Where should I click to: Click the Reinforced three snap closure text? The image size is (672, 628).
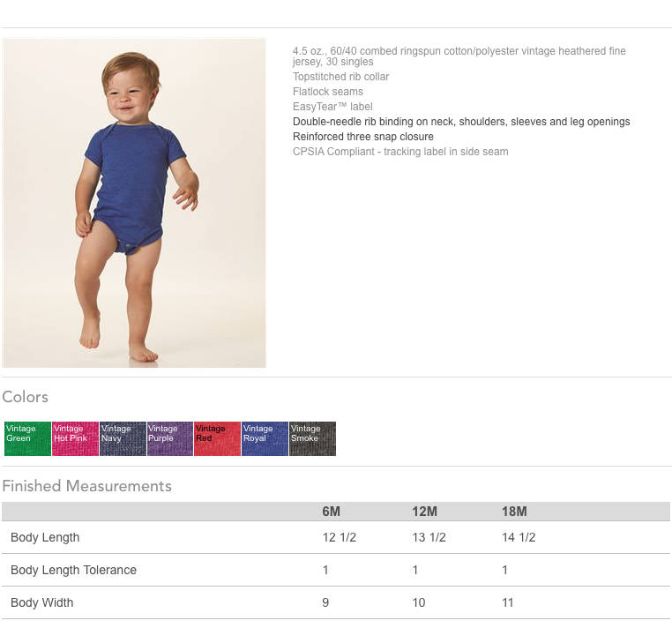[x=363, y=137]
